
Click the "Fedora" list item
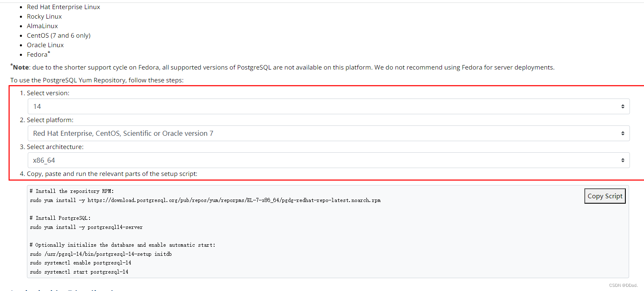pos(37,55)
